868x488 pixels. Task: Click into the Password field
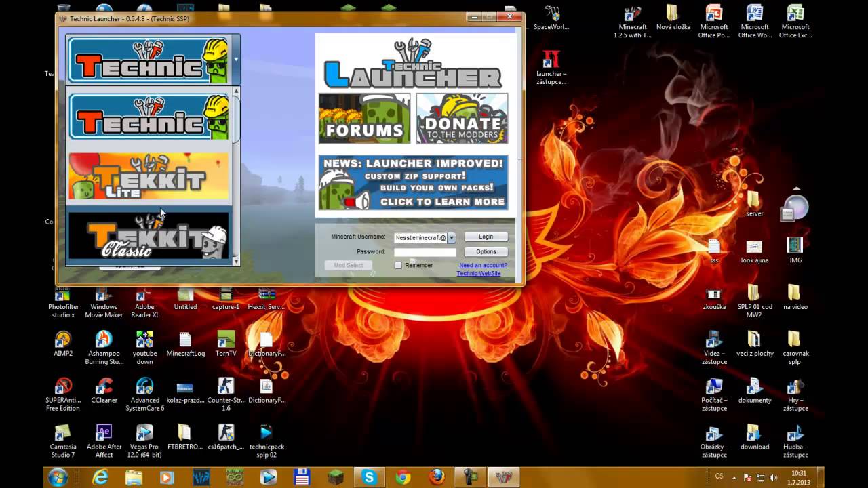tap(425, 251)
